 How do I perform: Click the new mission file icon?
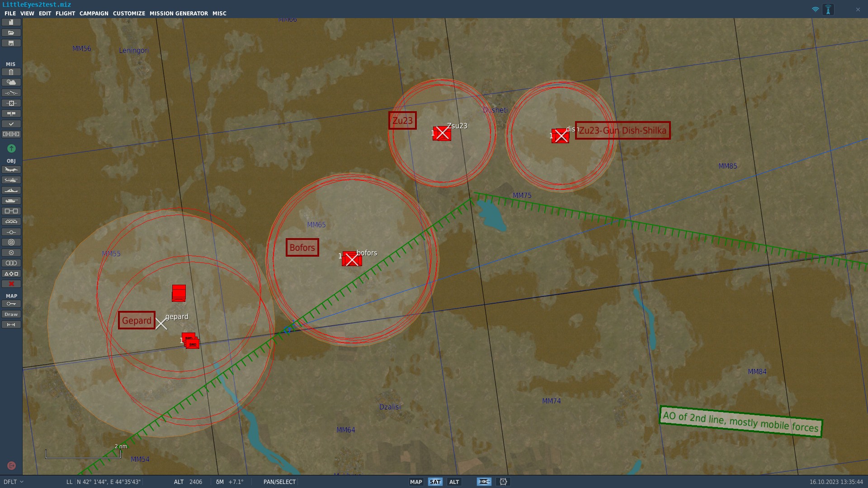[11, 22]
